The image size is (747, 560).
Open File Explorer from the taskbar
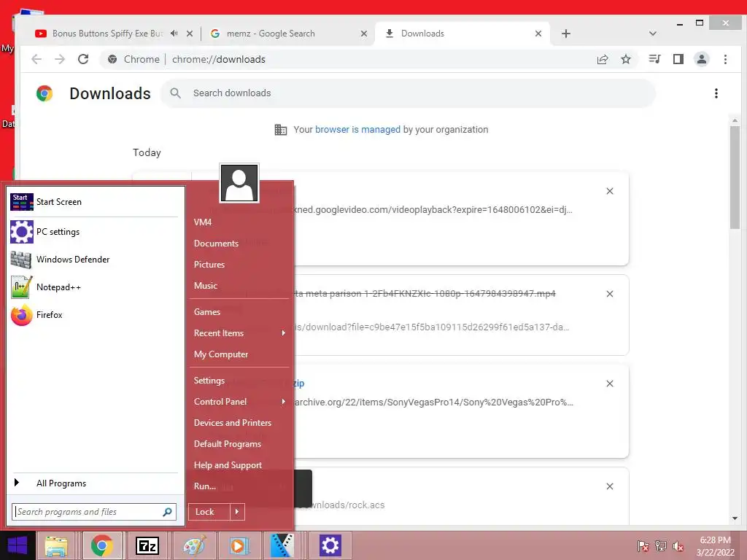[56, 545]
